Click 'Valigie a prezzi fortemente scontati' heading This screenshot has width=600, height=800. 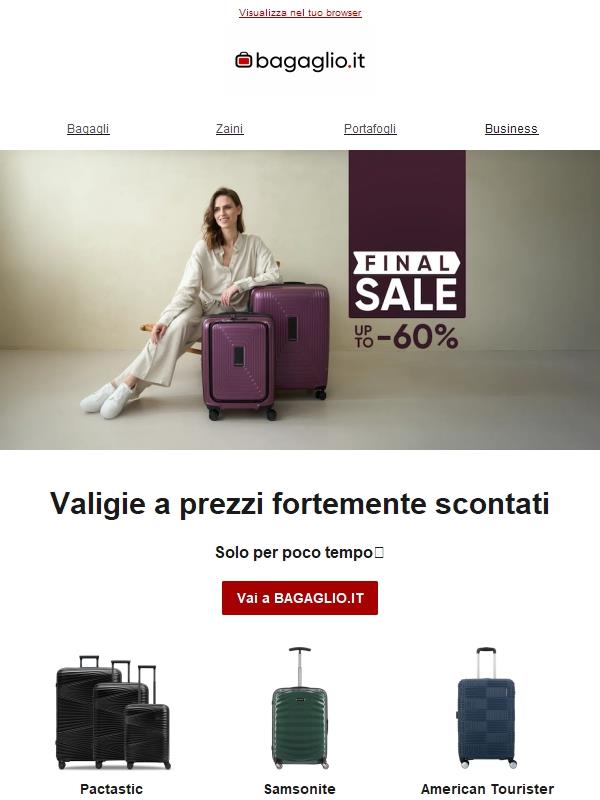[x=300, y=504]
